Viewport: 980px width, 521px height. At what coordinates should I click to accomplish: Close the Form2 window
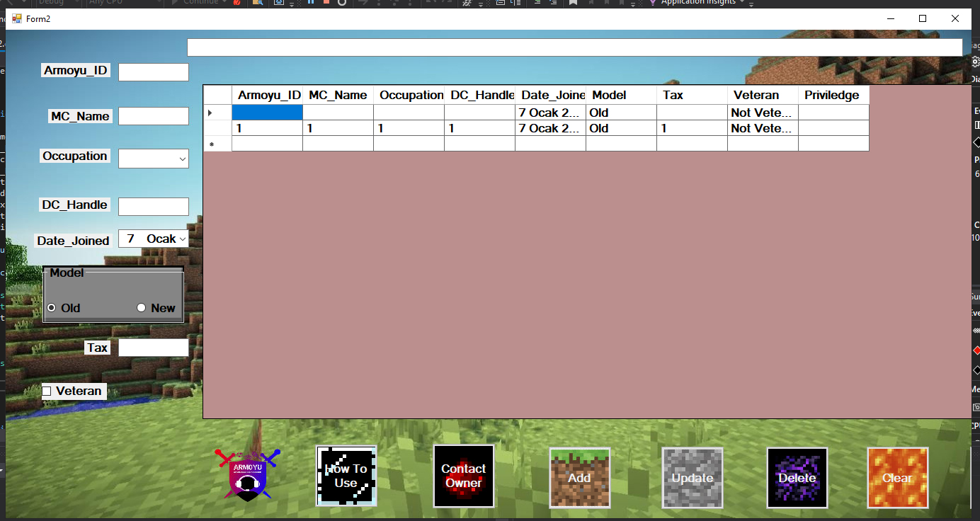pyautogui.click(x=955, y=18)
